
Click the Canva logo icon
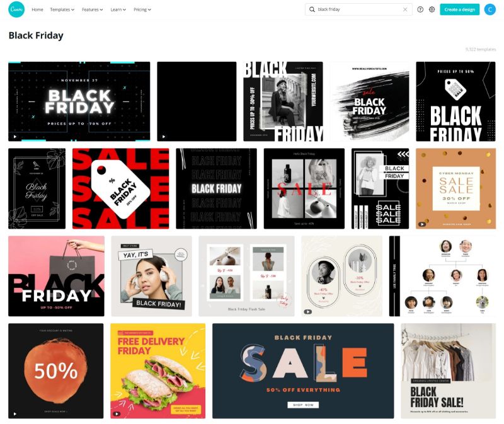pyautogui.click(x=16, y=9)
